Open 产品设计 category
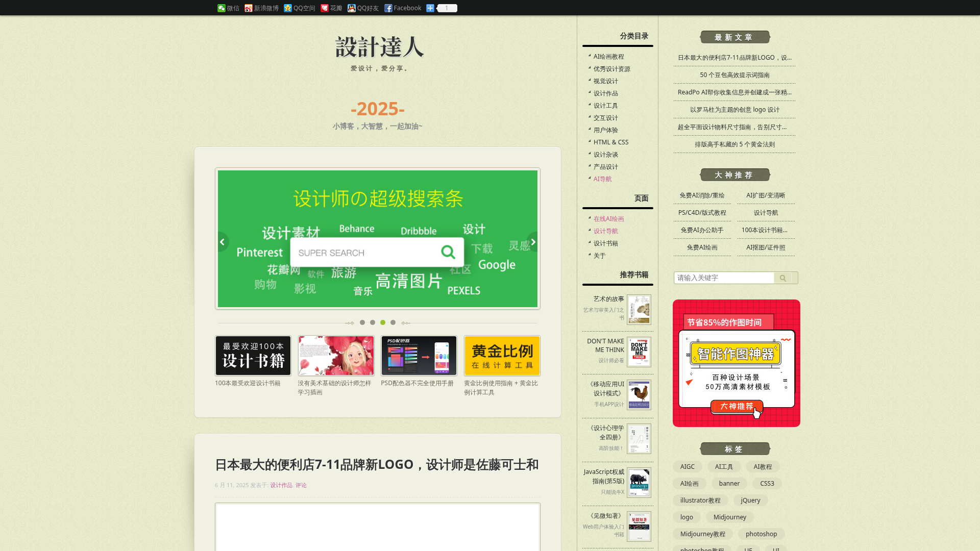980x551 pixels. 605,167
